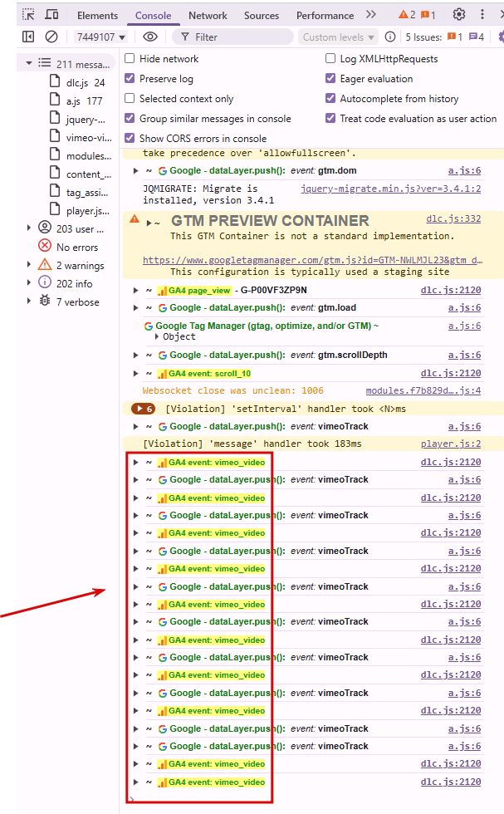Viewport: 504px width, 814px height.
Task: Toggle Autocomplete from history checkbox
Action: point(330,98)
